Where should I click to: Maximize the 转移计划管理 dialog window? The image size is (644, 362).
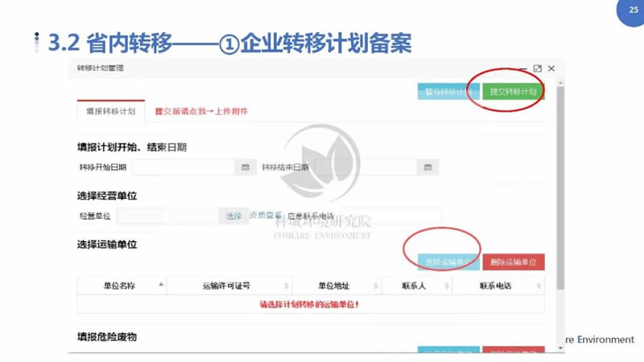click(537, 69)
